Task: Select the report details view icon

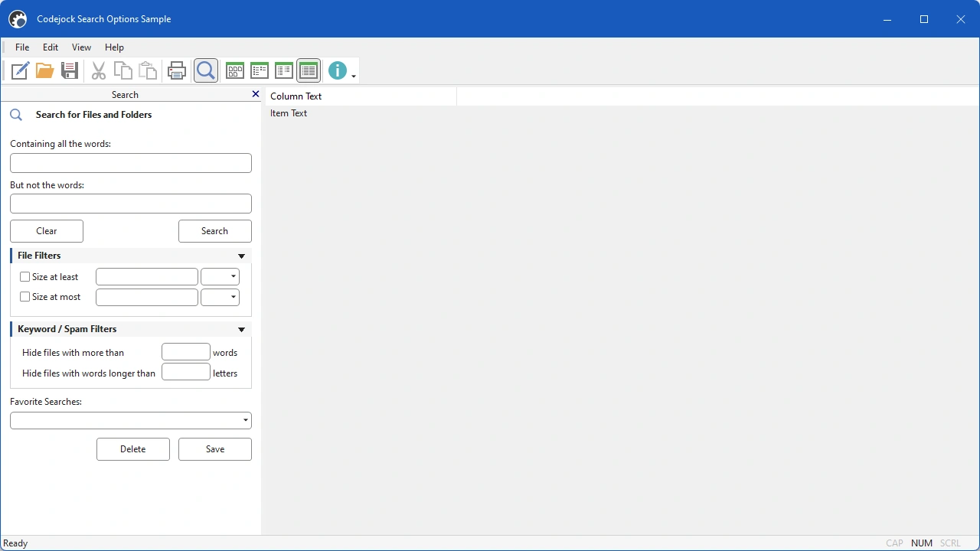Action: point(309,71)
